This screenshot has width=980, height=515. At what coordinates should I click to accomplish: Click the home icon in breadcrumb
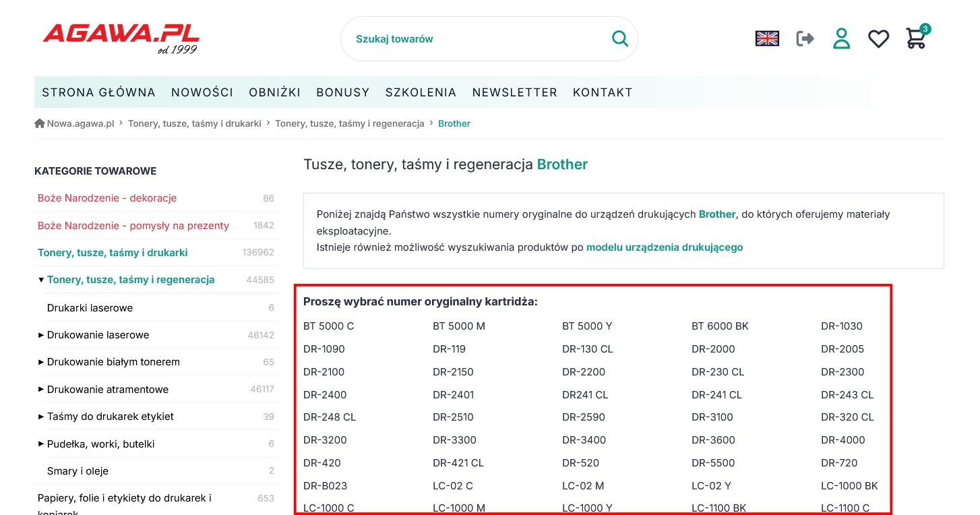tap(40, 123)
